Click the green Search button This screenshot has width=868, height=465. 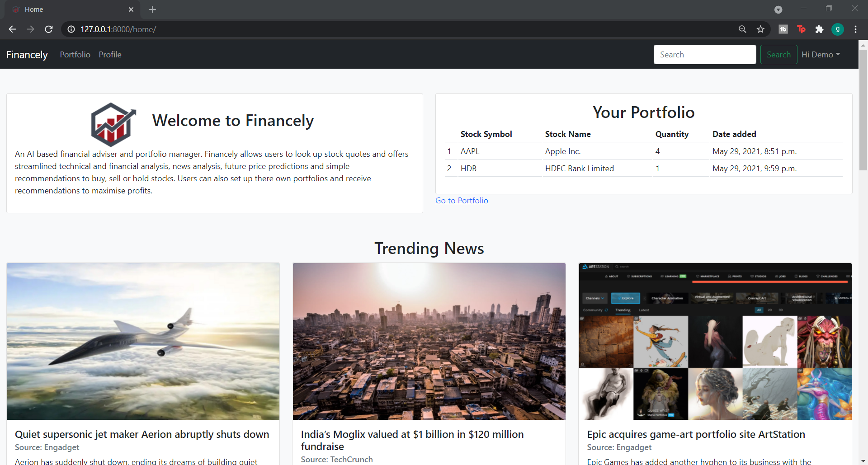(778, 55)
